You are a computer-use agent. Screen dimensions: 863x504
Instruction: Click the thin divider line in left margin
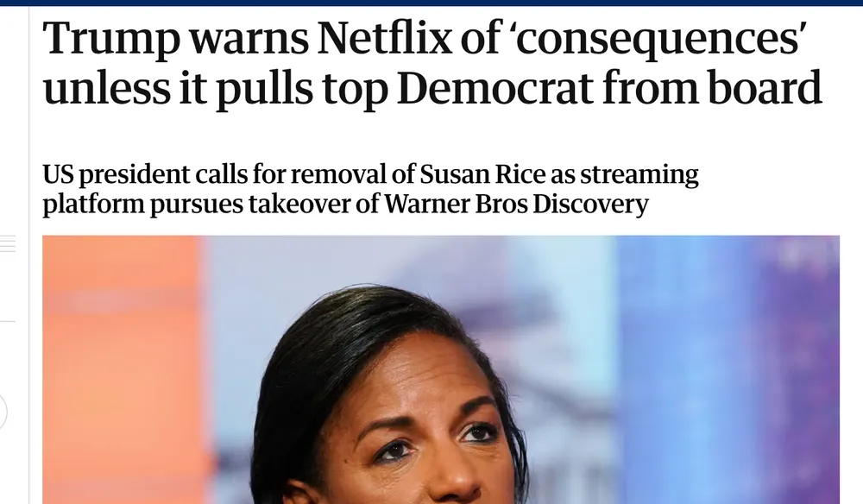8,321
